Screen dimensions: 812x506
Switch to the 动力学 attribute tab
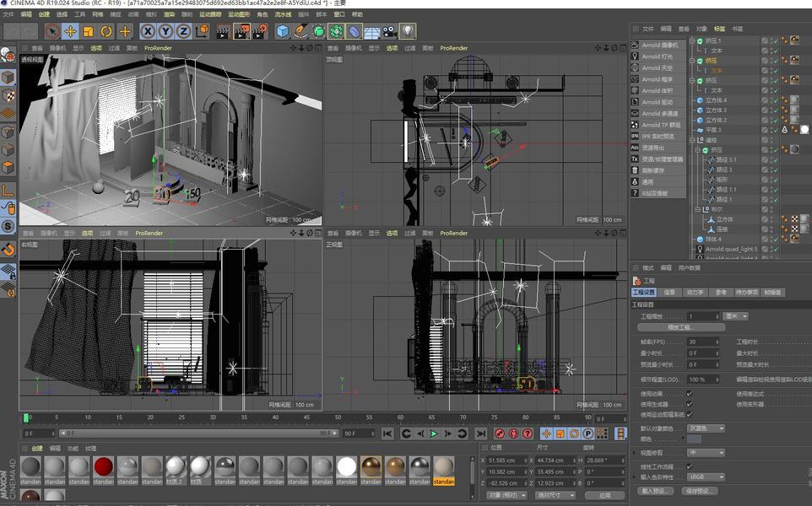point(695,293)
